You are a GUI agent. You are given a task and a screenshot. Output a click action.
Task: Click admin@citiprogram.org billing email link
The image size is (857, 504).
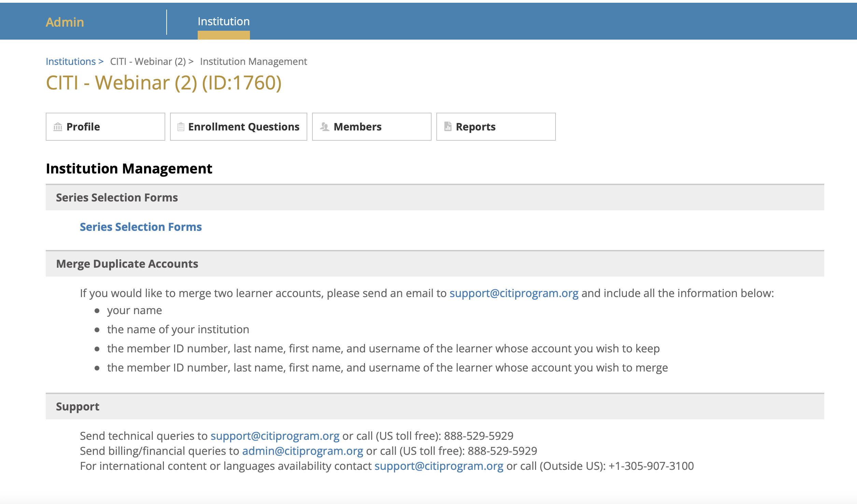coord(303,451)
